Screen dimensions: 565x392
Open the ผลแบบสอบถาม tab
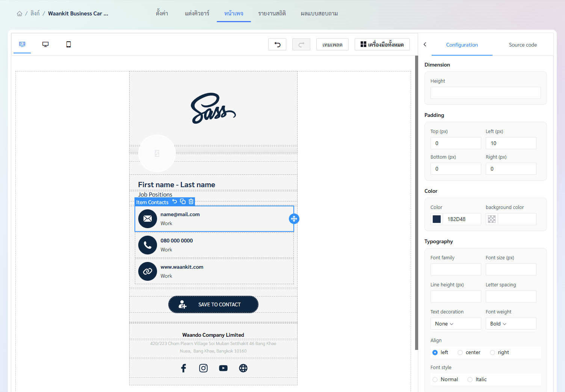click(x=319, y=14)
